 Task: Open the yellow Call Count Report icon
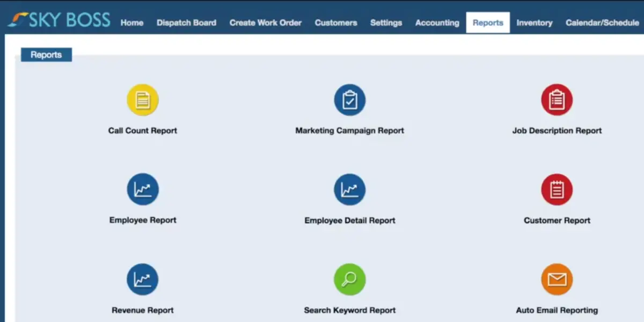(x=143, y=100)
